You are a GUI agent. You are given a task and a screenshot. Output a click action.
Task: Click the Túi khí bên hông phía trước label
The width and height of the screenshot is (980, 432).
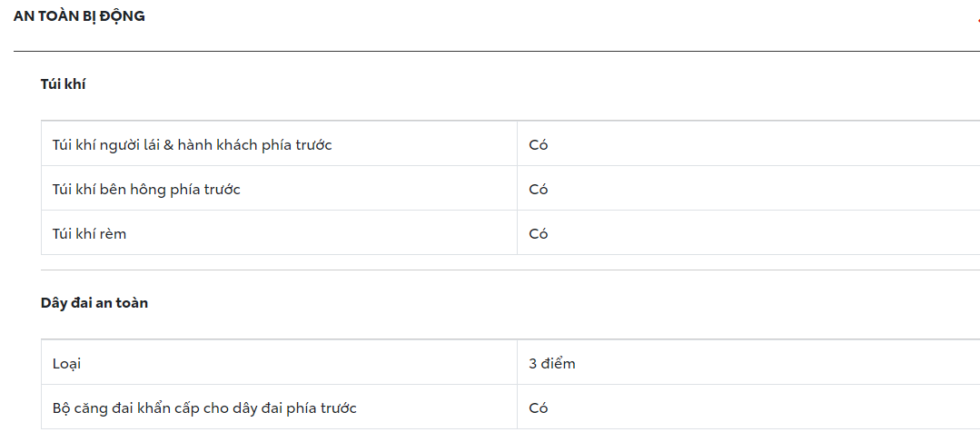[x=146, y=189]
